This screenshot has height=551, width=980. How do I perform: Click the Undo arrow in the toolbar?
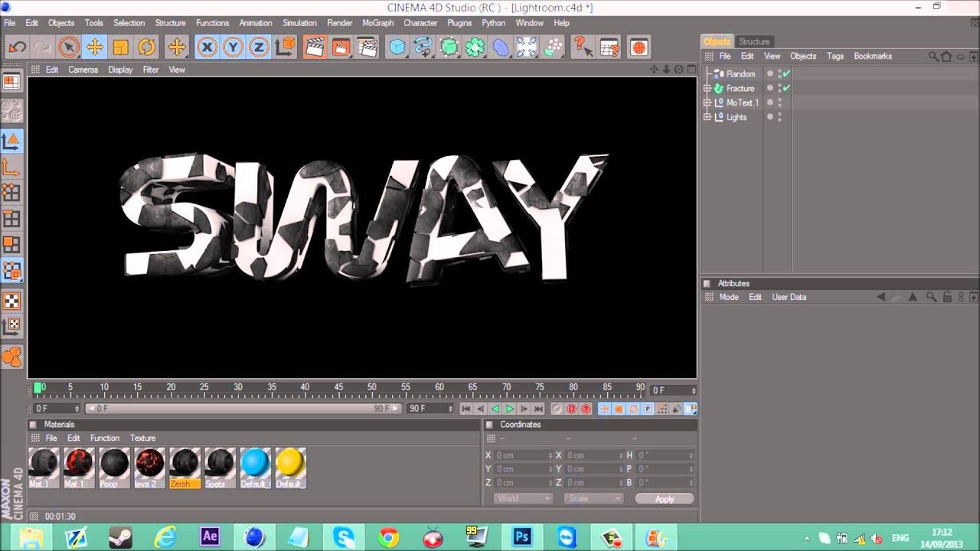(17, 47)
